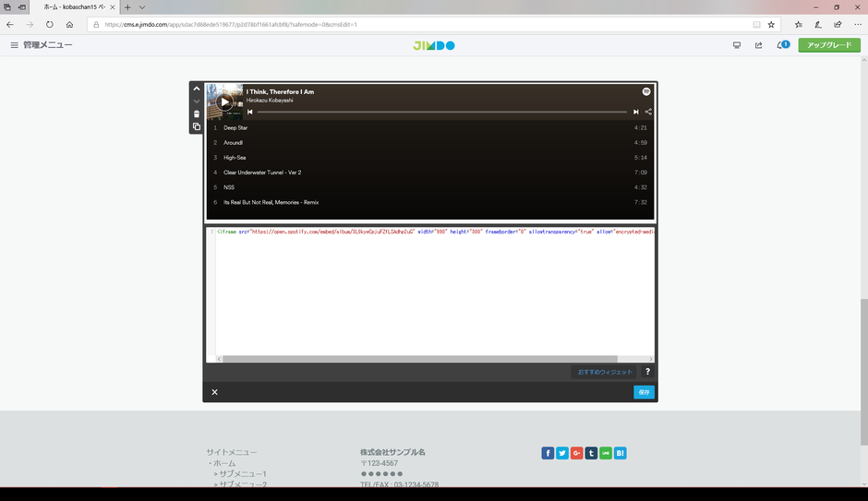Skip to previous track in Spotify player

[249, 112]
